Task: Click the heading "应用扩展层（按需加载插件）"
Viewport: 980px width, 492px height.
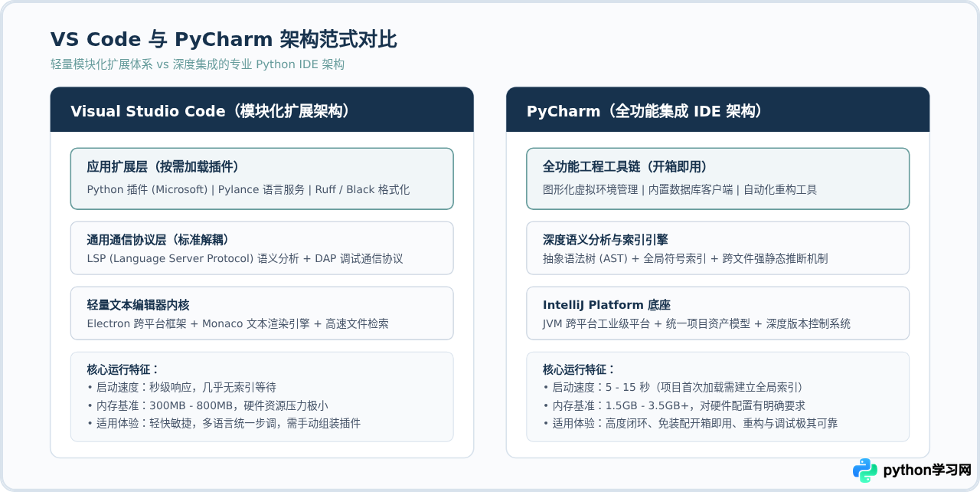Action: click(x=163, y=167)
